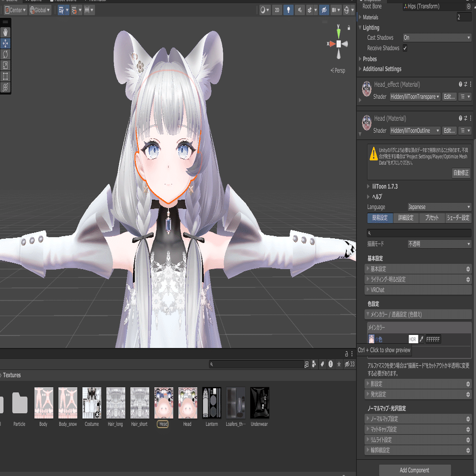Switch to シェーダー設定 tab
Image resolution: width=476 pixels, height=476 pixels.
pyautogui.click(x=458, y=218)
